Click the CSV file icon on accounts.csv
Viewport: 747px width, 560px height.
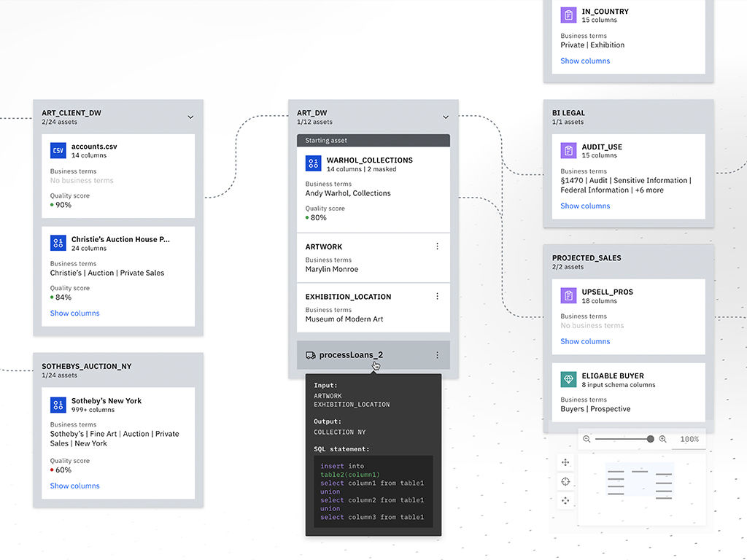click(x=58, y=150)
